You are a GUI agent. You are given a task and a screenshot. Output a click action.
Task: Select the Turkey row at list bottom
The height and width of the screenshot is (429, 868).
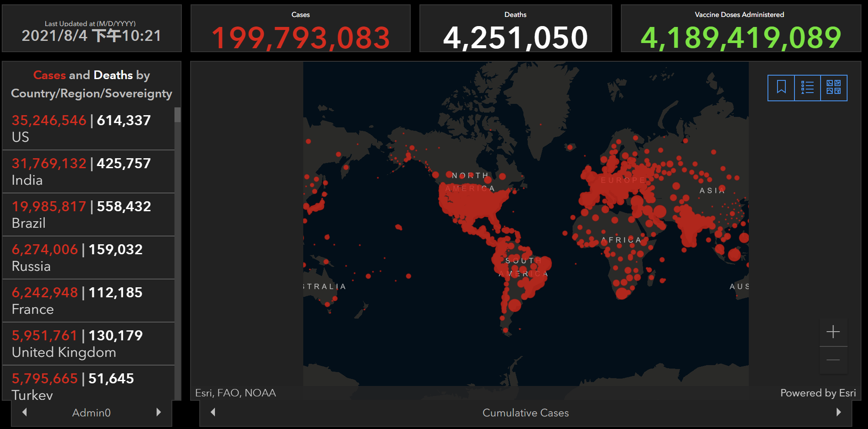[88, 383]
